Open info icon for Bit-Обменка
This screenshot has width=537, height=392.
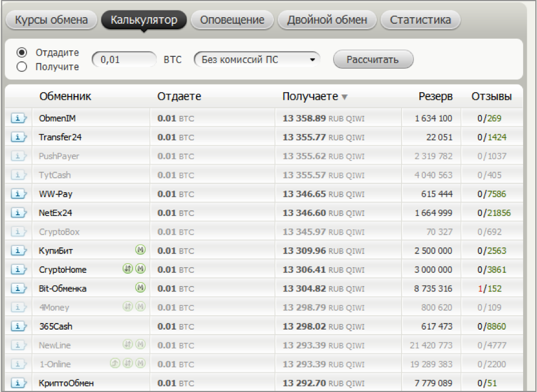[18, 288]
